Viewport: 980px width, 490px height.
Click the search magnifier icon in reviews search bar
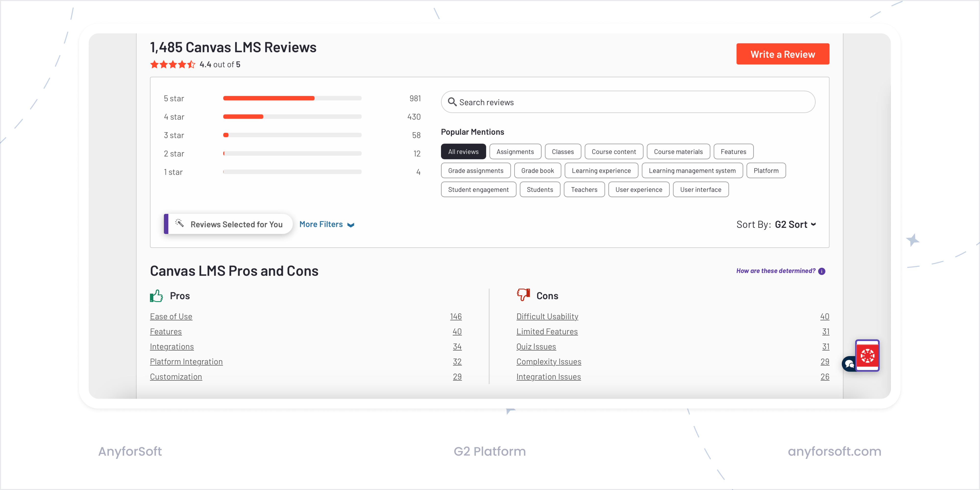pyautogui.click(x=452, y=102)
